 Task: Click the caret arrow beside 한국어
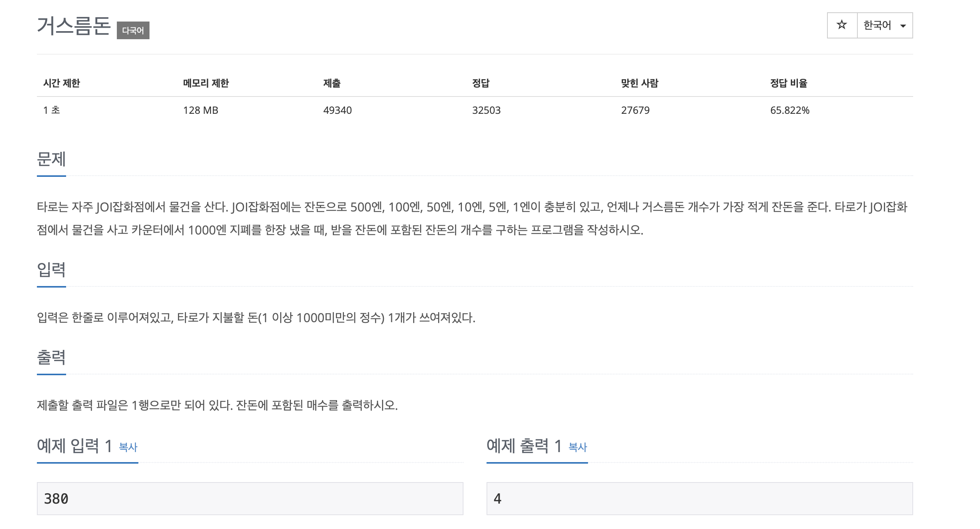[x=903, y=26]
